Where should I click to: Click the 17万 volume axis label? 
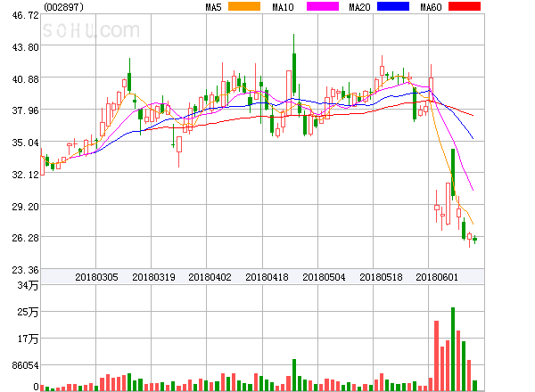[x=28, y=339]
